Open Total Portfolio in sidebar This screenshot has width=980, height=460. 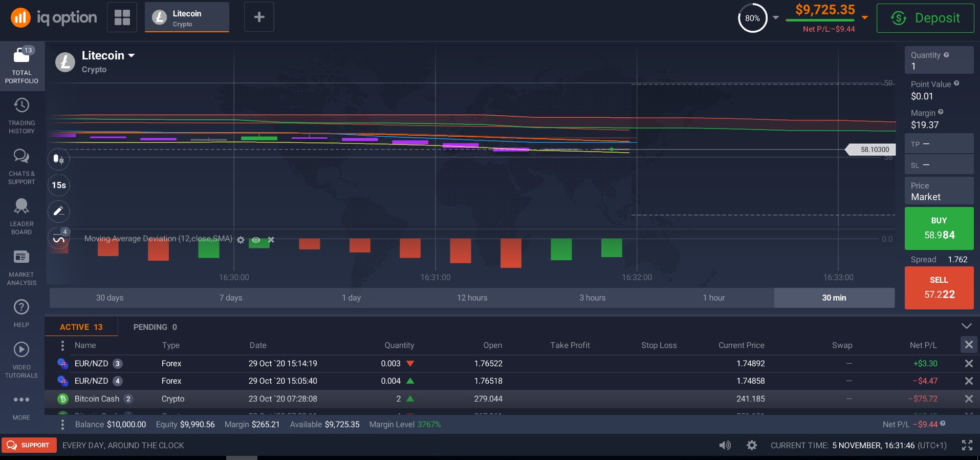21,66
